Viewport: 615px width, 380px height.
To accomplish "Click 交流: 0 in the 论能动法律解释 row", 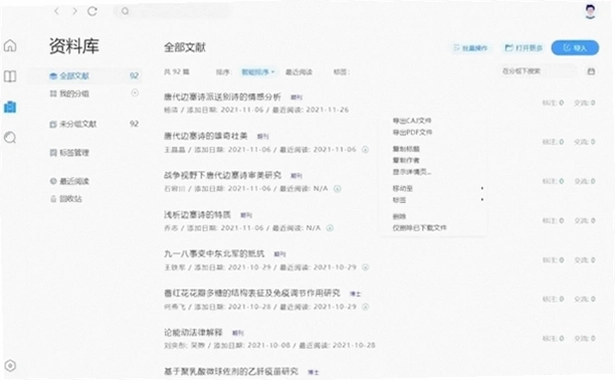I will click(x=585, y=338).
